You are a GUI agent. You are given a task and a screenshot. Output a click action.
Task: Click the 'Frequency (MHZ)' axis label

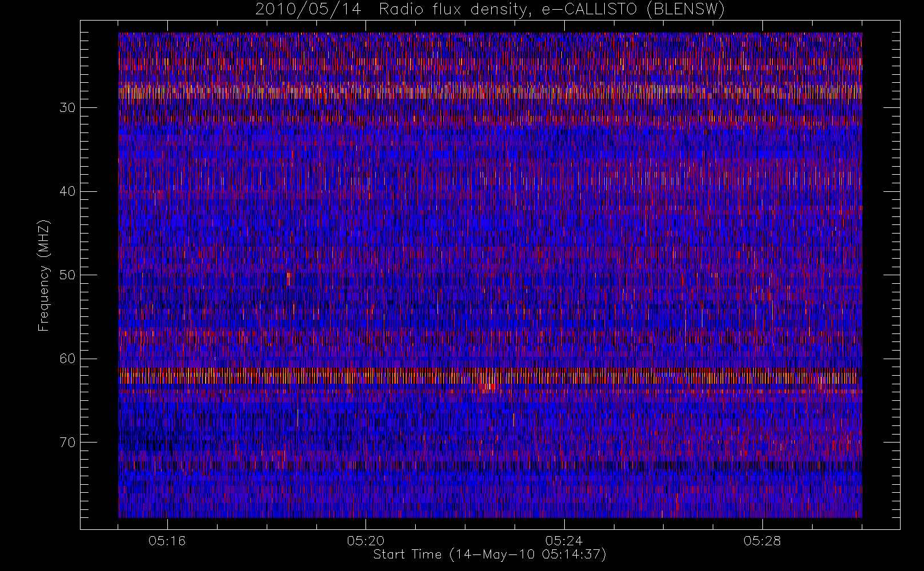[x=44, y=275]
